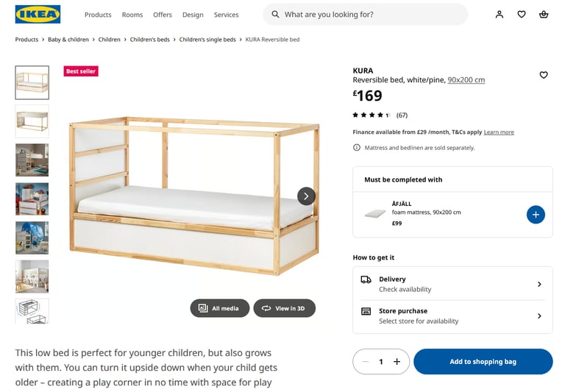This screenshot has height=392, width=565.
Task: Click Add to shopping bag button
Action: pyautogui.click(x=483, y=362)
